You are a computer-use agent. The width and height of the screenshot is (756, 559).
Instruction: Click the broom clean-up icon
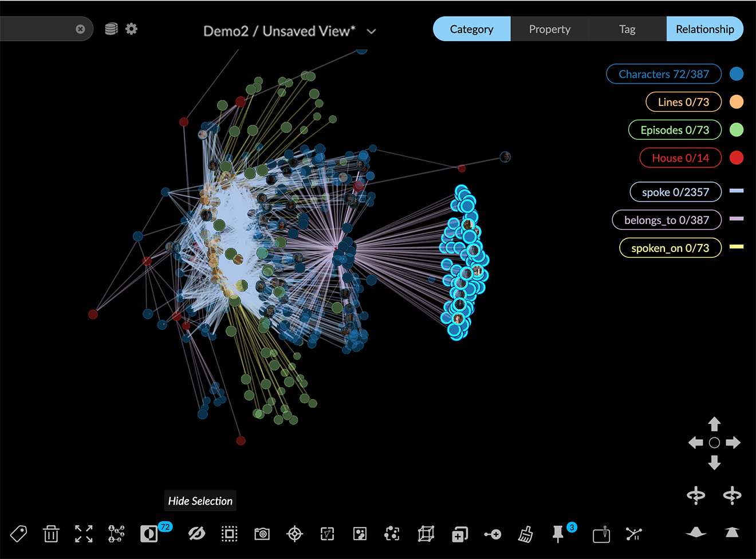525,534
